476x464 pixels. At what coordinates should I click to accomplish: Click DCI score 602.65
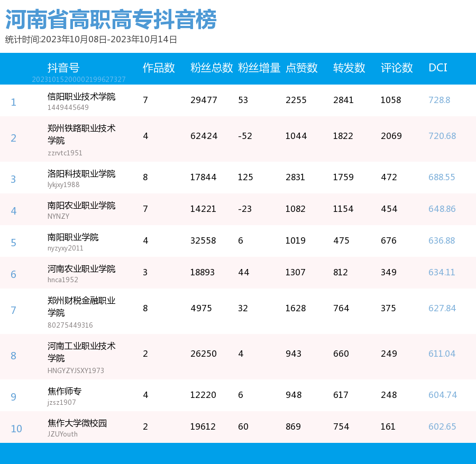point(442,426)
